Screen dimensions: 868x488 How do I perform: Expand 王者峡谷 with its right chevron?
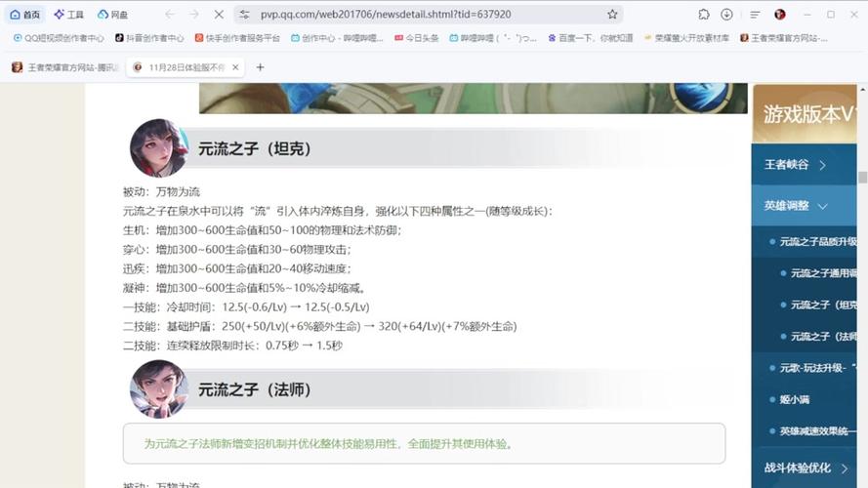tap(823, 165)
